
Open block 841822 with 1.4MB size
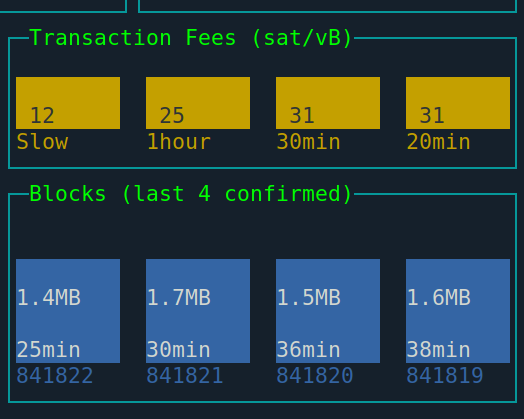click(68, 311)
